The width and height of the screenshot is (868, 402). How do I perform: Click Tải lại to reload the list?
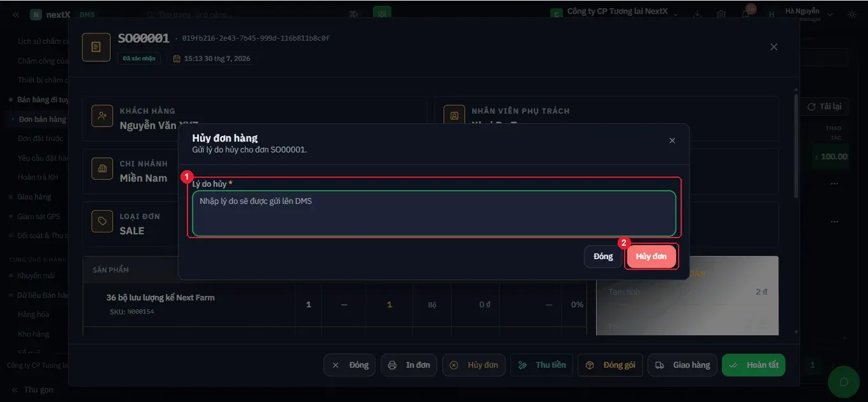tap(824, 107)
